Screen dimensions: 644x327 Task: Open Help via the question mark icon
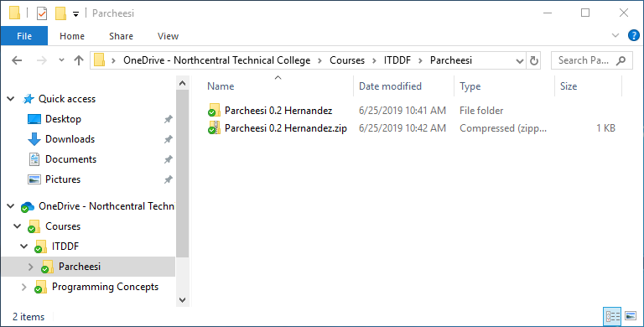click(x=634, y=35)
